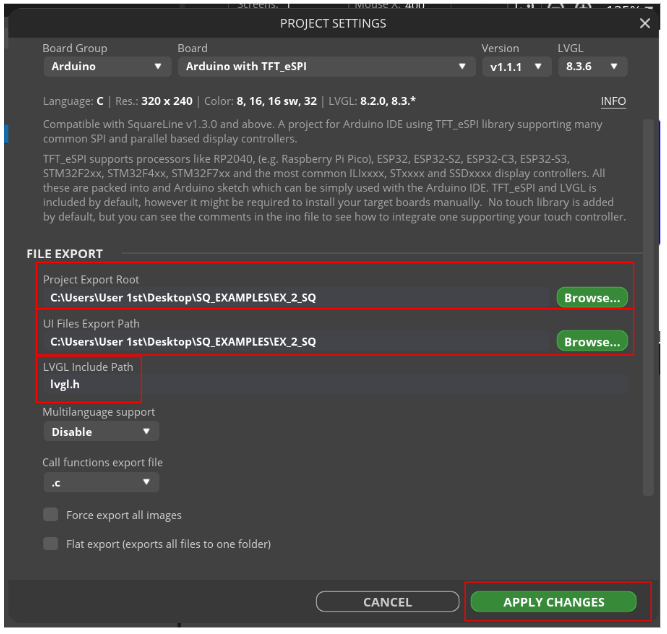Viewport: 667px width, 634px height.
Task: Expand the Arduino with TFT_eSPI board dropdown
Action: [x=326, y=67]
